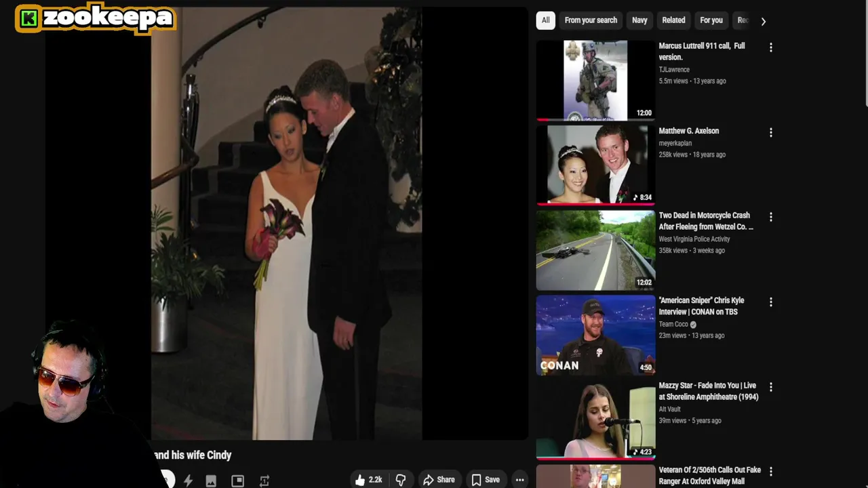Open options for Two Dead in Motorcycle Crash video
The width and height of the screenshot is (868, 488).
[770, 217]
